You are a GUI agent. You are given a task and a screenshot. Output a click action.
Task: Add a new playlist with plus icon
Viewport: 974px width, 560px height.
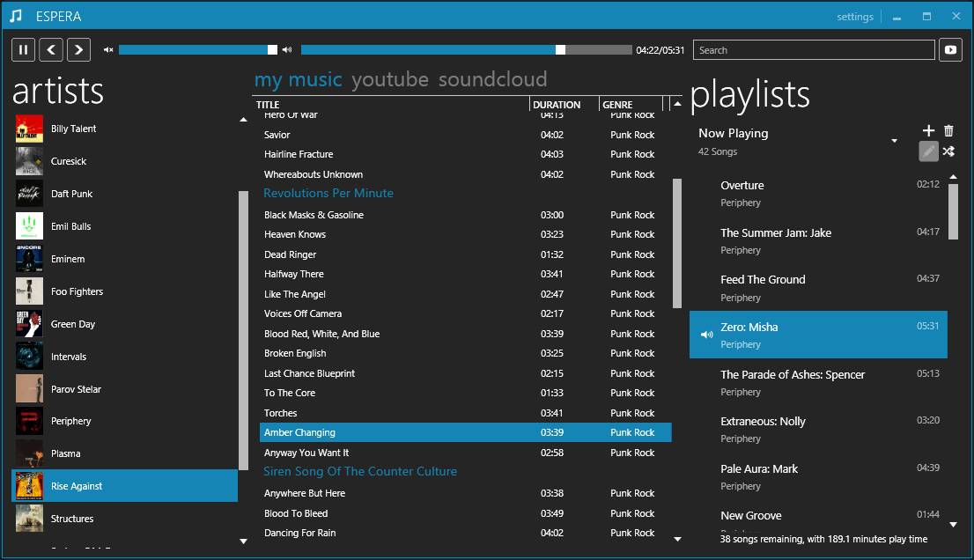point(928,131)
